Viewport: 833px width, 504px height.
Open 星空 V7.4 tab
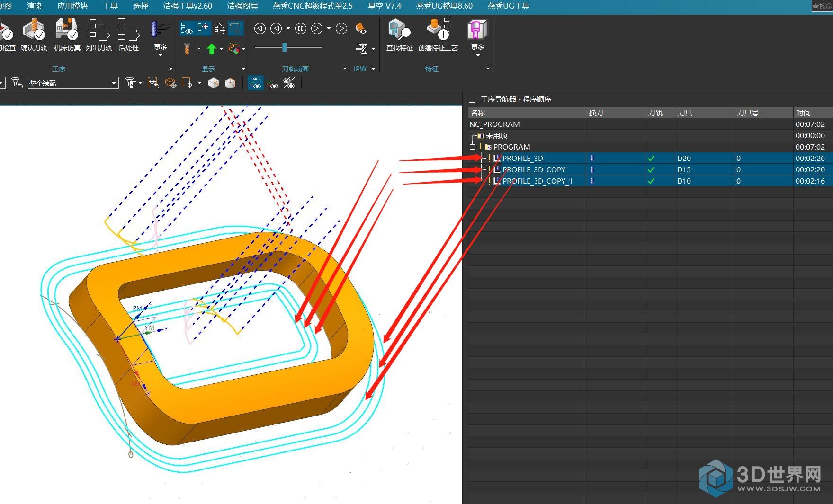(x=385, y=6)
